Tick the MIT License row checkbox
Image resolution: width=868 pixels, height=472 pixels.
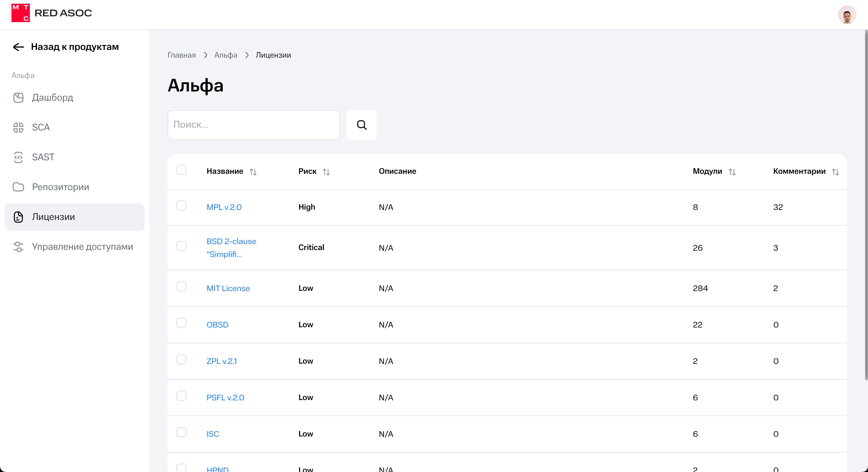click(181, 287)
